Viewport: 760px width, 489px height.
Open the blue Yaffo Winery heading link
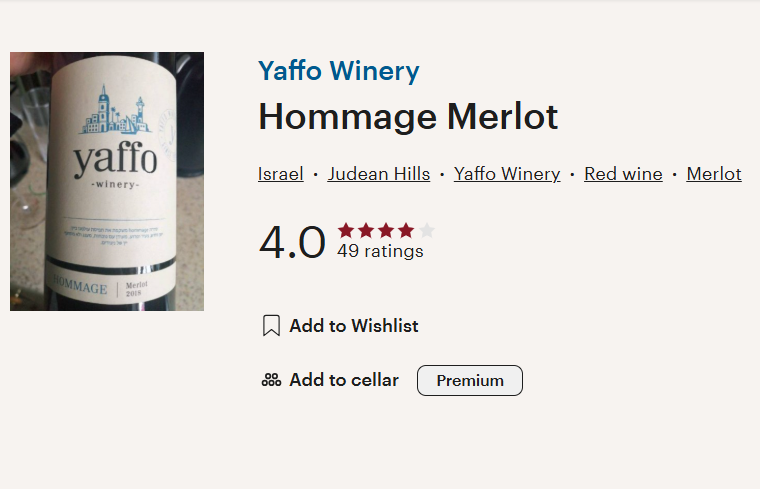tap(339, 71)
